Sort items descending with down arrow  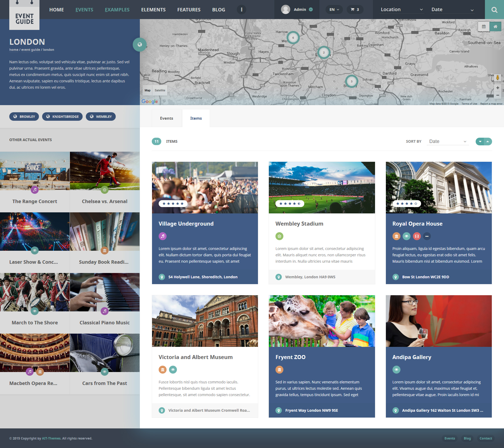[x=480, y=141]
